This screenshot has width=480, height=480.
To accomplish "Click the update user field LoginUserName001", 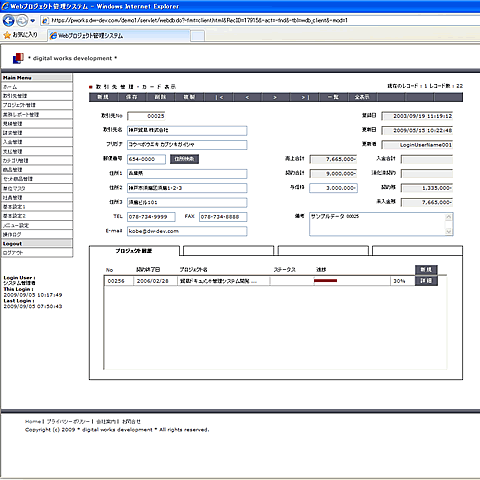I will tap(417, 145).
